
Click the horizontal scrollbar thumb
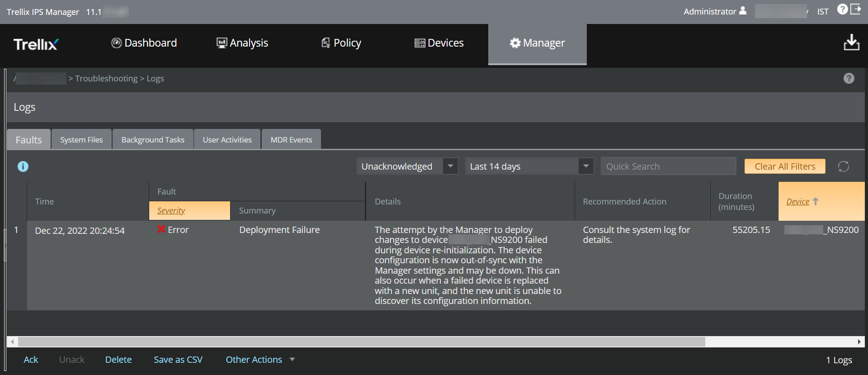(x=361, y=342)
